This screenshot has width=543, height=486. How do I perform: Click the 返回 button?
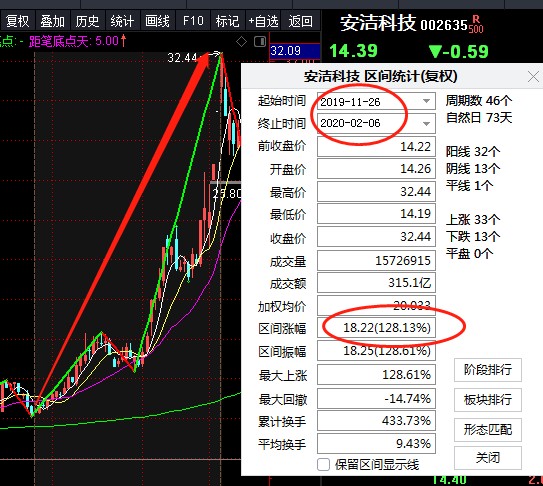[x=301, y=21]
